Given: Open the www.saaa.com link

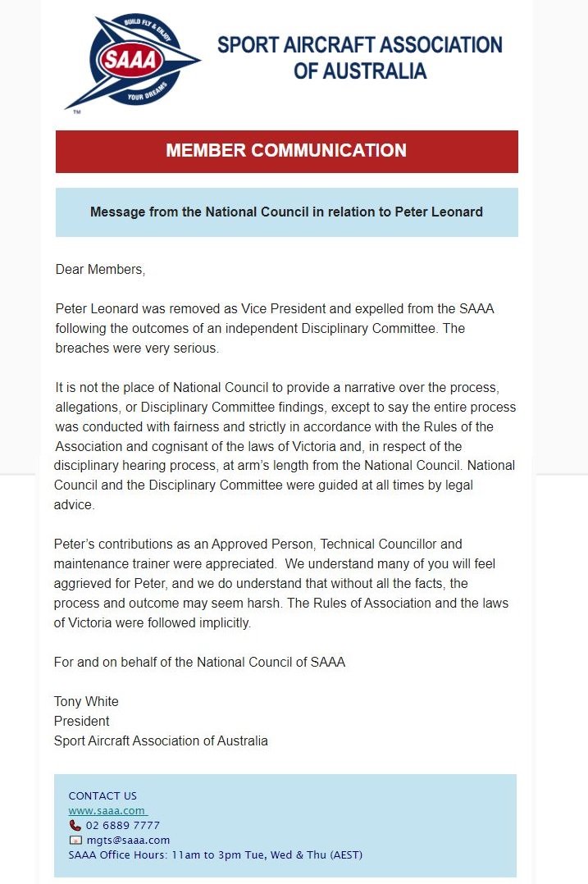Looking at the screenshot, I should pos(107,811).
